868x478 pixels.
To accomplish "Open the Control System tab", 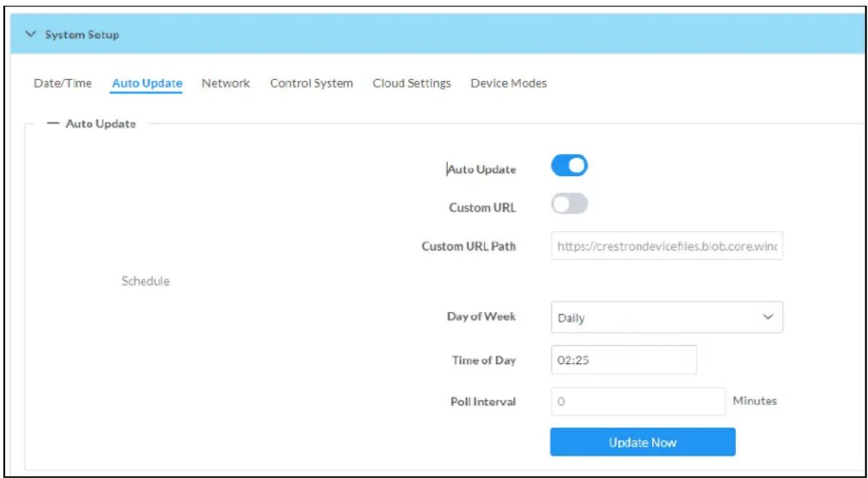I will coord(311,83).
